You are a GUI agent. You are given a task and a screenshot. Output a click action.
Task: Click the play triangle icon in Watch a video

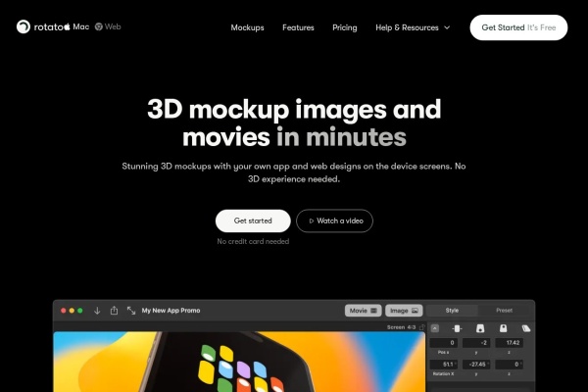coord(312,220)
